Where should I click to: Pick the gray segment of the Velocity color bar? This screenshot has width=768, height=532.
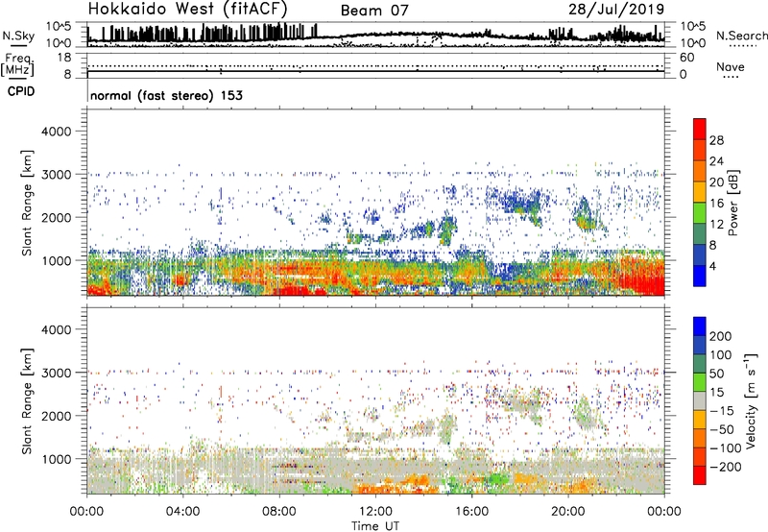click(x=700, y=401)
